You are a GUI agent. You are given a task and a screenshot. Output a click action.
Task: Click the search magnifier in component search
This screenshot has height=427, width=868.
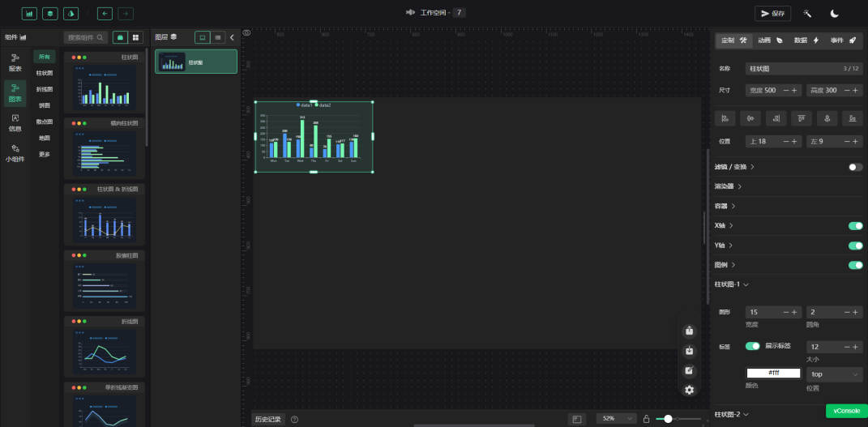point(100,37)
